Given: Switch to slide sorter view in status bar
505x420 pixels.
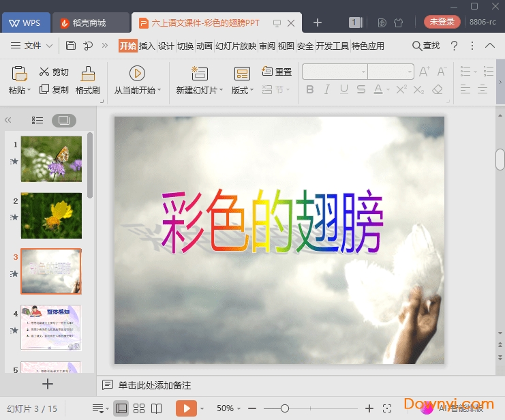Looking at the screenshot, I should pyautogui.click(x=139, y=408).
